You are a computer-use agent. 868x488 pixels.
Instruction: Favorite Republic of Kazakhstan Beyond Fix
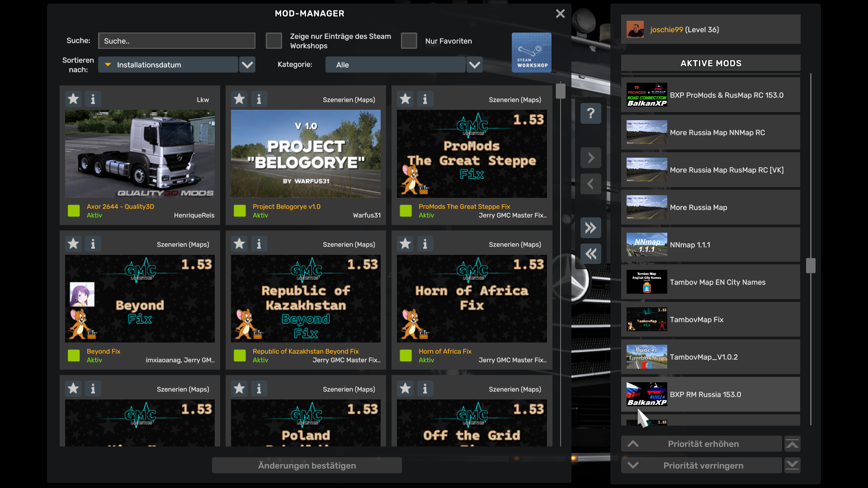coord(239,244)
